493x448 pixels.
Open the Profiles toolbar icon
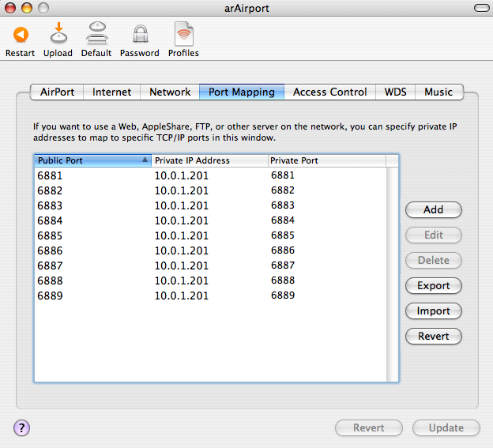184,34
